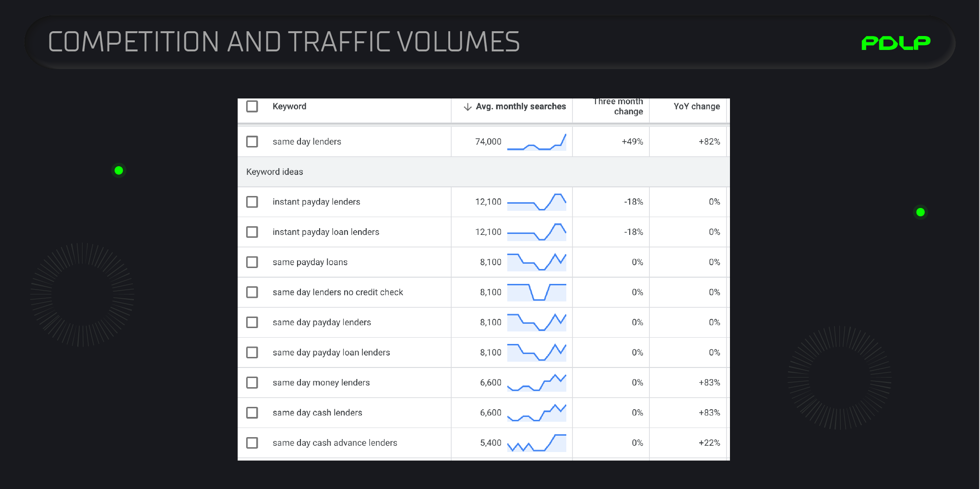Click +83% value for 'same day cash lenders'

709,413
